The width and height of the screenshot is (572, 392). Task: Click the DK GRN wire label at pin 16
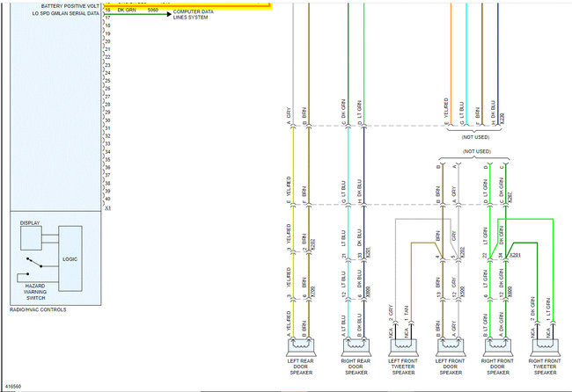[127, 11]
